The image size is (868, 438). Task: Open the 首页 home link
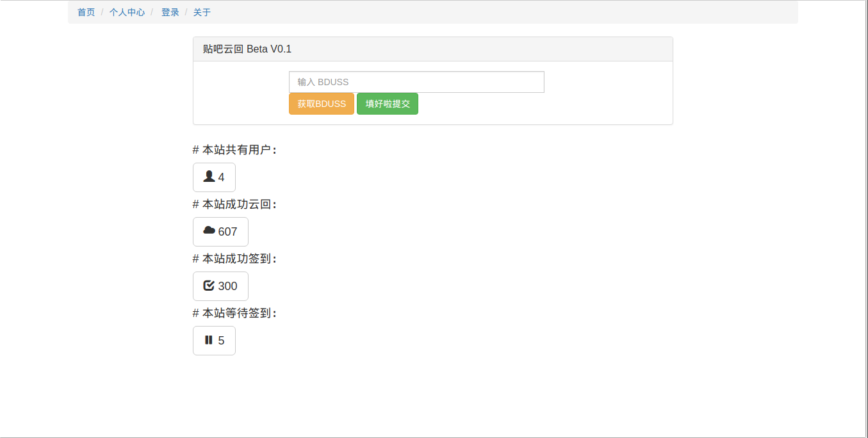click(86, 12)
